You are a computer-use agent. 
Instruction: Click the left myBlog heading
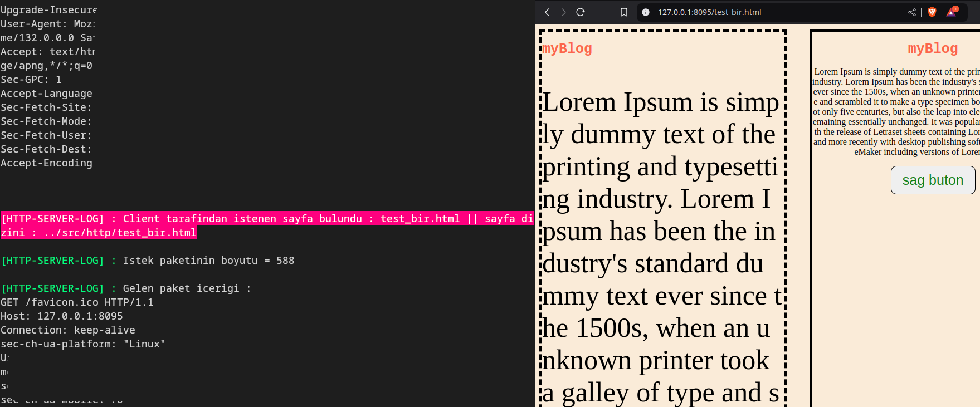pyautogui.click(x=567, y=48)
